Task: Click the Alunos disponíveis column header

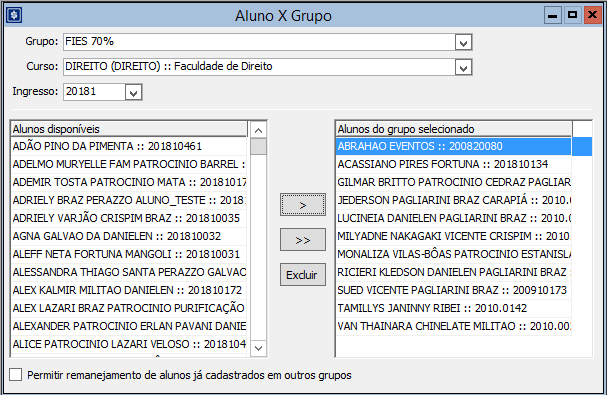Action: [129, 129]
